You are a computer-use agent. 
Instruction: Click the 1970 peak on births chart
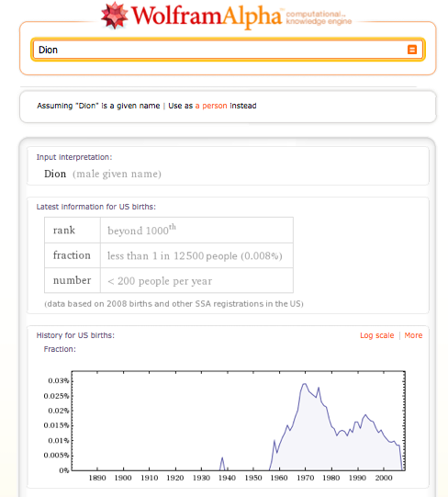click(x=305, y=384)
